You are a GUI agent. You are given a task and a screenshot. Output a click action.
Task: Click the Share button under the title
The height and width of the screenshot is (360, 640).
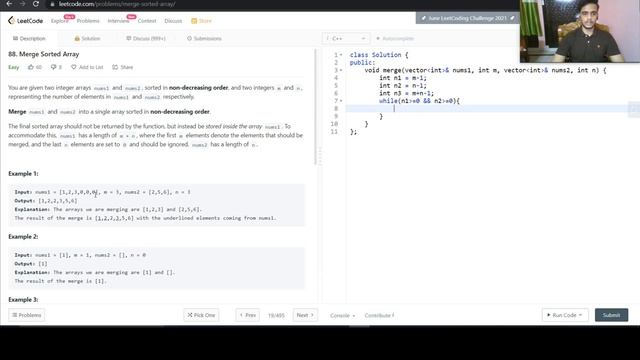coord(123,67)
